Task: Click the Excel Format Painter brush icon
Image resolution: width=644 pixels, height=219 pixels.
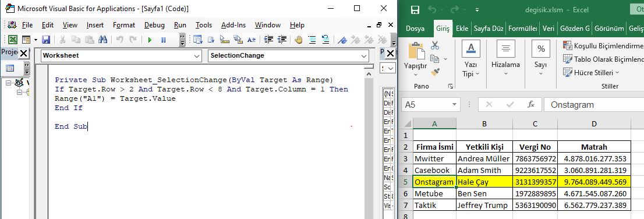Action: [x=435, y=72]
